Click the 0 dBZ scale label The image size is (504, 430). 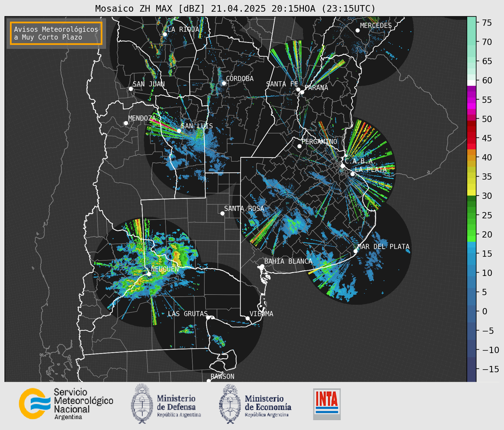[x=484, y=311]
